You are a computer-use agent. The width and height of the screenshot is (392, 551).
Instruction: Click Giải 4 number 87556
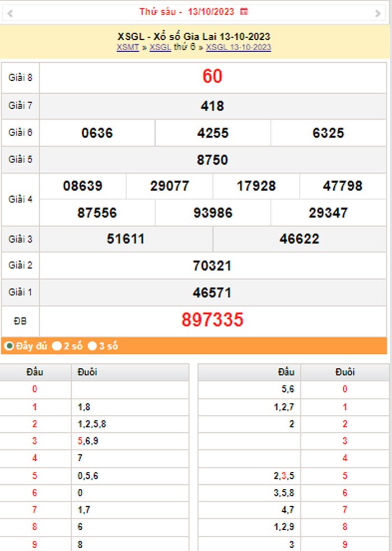[x=97, y=213]
